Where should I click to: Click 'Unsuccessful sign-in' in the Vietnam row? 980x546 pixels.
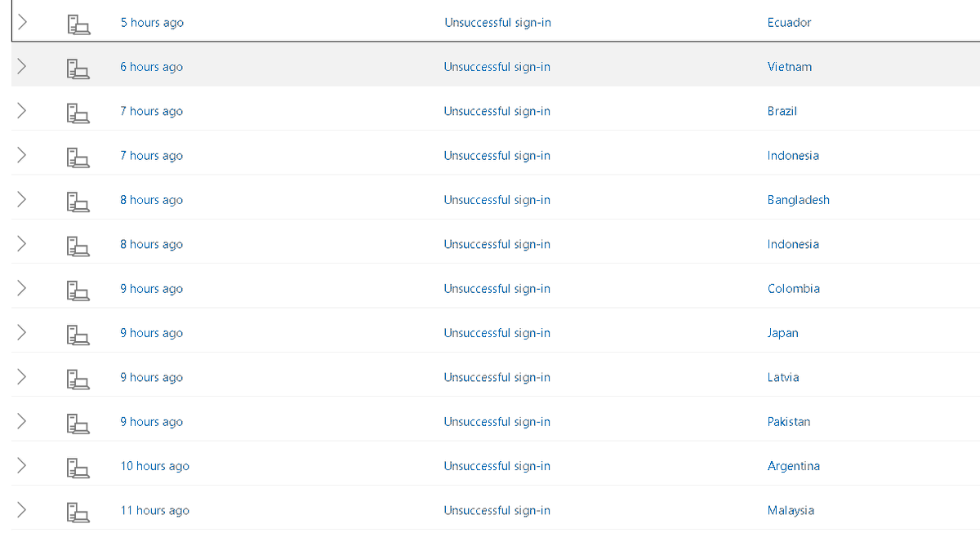497,67
